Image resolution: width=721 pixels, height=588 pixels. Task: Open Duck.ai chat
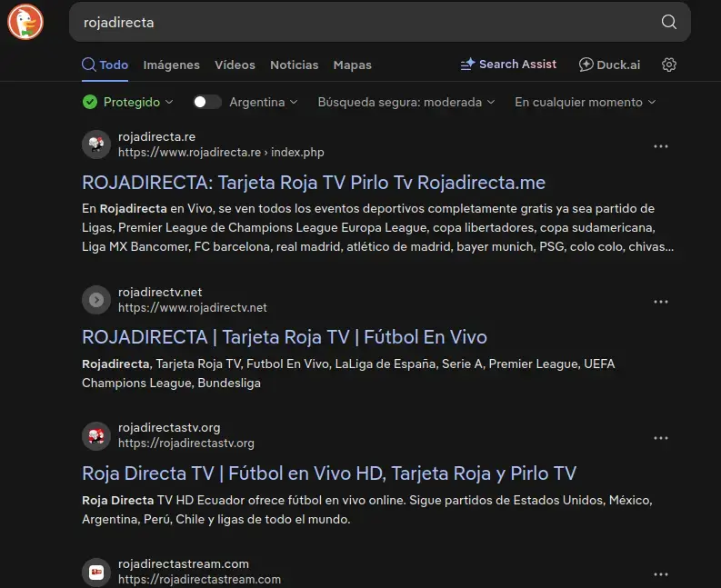pos(609,65)
